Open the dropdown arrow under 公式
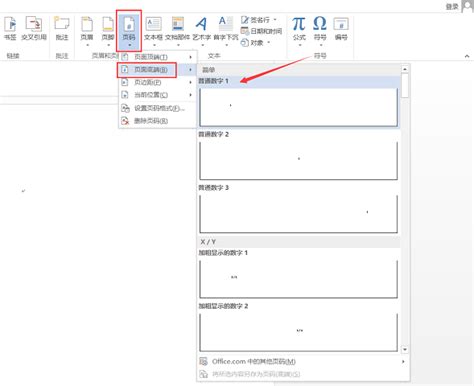 coord(299,45)
